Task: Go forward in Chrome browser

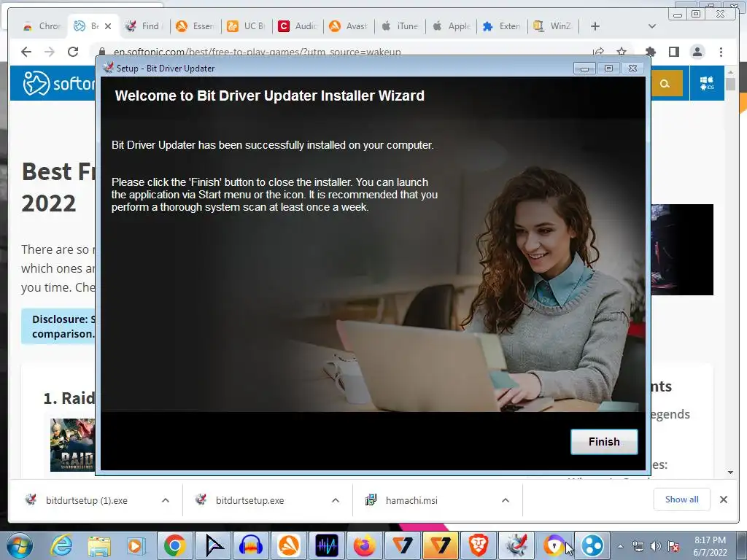Action: (50, 52)
